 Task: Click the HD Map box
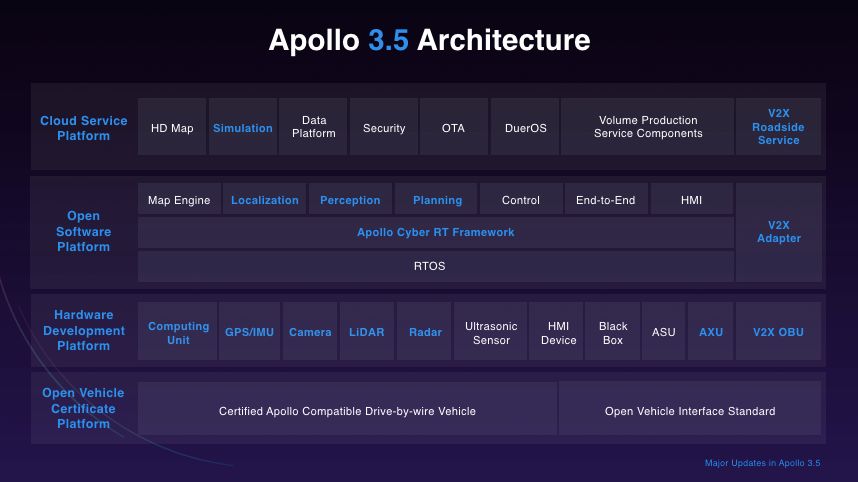(172, 127)
